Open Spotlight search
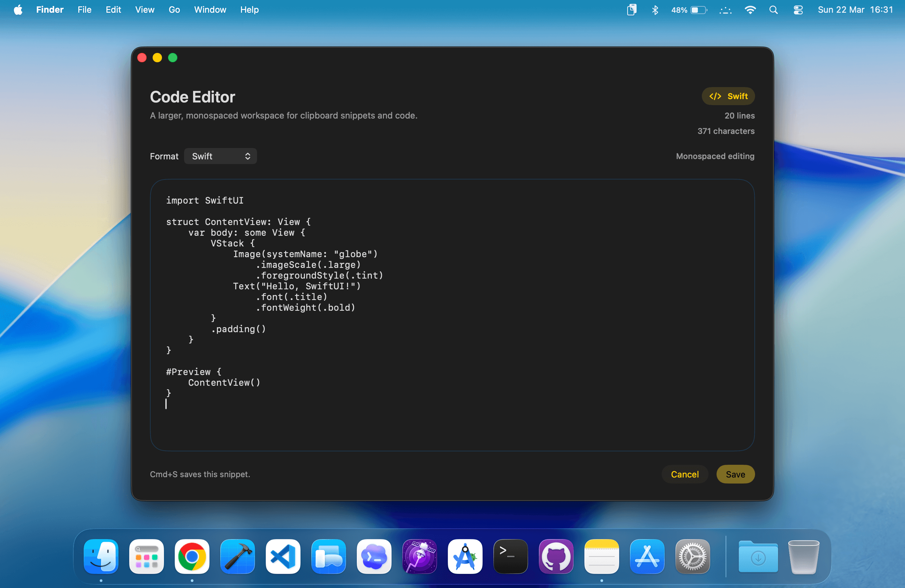Viewport: 905px width, 588px height. (x=773, y=9)
